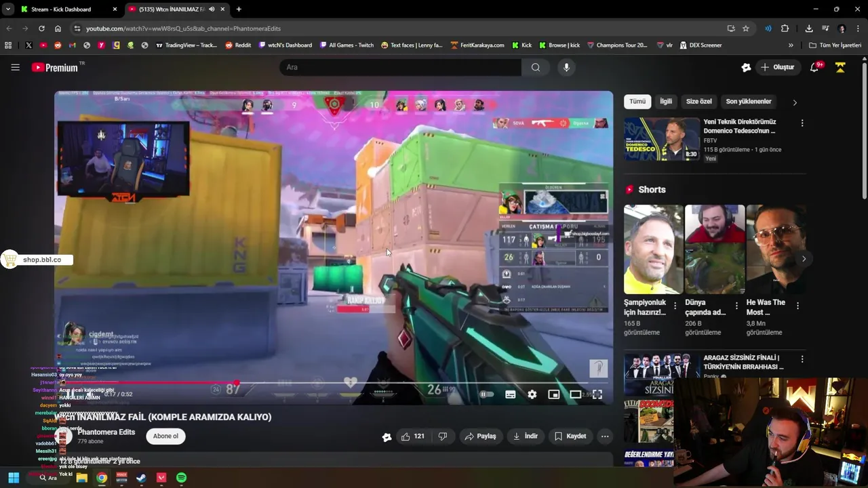Open Spotify from the taskbar

[x=181, y=478]
